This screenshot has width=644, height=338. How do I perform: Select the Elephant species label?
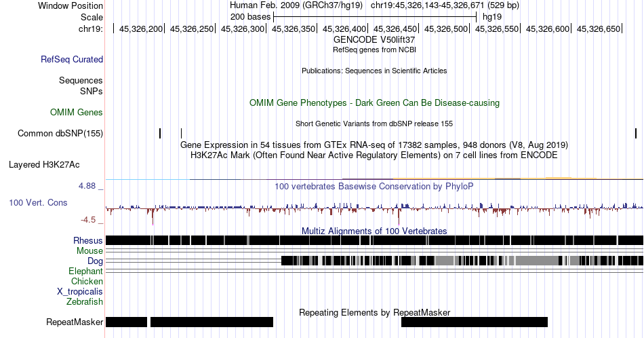(85, 271)
